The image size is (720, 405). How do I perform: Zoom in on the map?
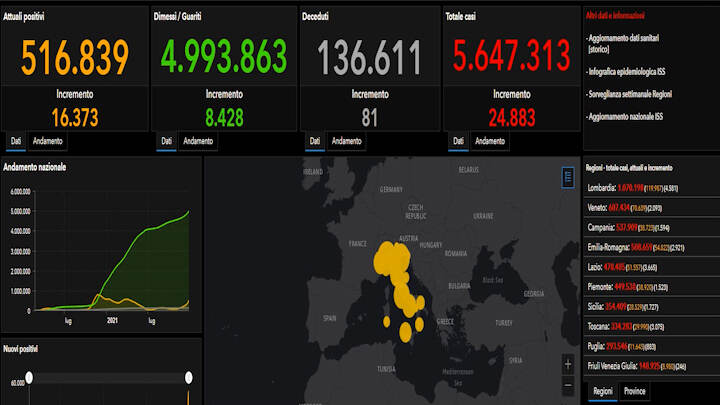(x=568, y=364)
